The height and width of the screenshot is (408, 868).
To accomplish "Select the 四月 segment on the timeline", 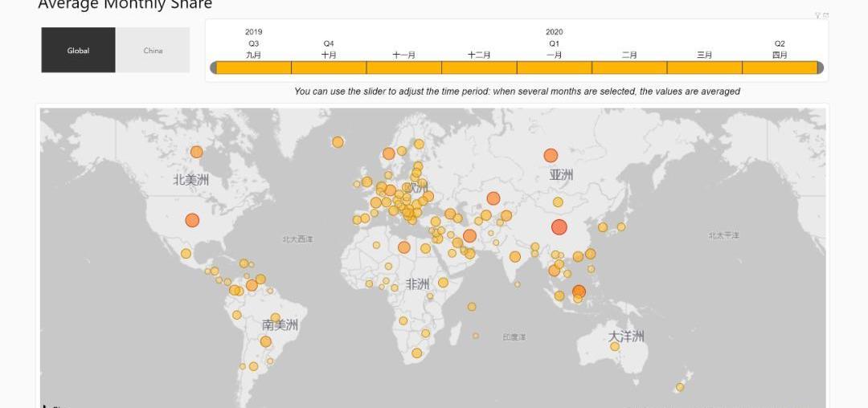I will (x=778, y=68).
